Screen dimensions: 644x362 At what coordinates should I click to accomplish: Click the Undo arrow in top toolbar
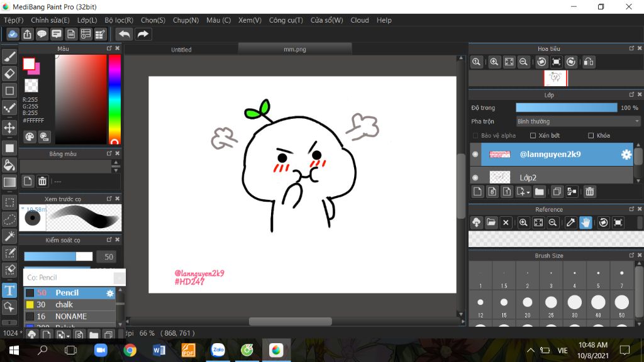coord(125,34)
